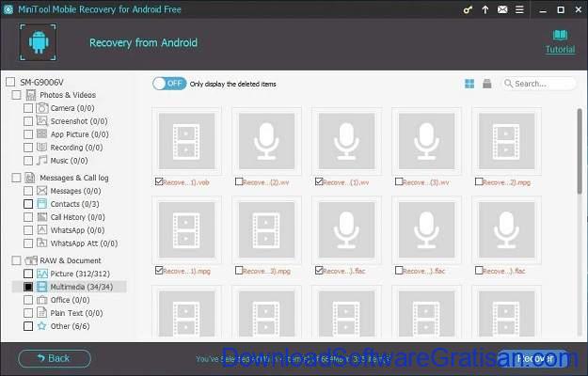Click the Contacts category icon
Viewport: 588px width, 376px height.
coord(42,204)
